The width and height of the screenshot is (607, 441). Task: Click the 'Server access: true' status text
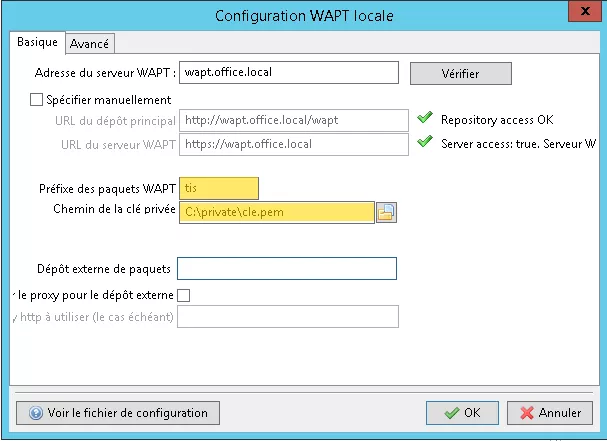(x=518, y=144)
